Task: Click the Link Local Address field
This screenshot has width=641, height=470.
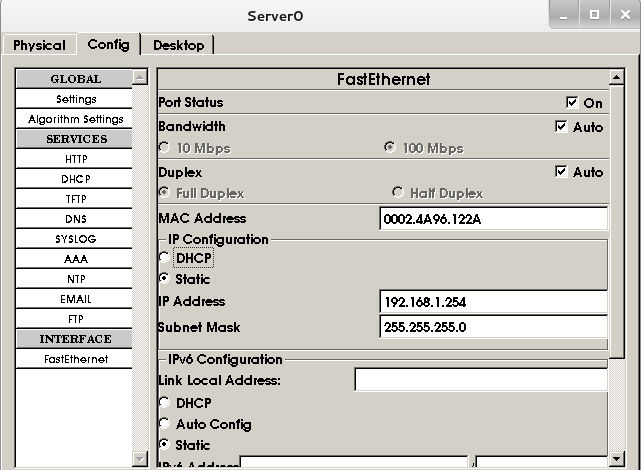Action: pyautogui.click(x=480, y=380)
